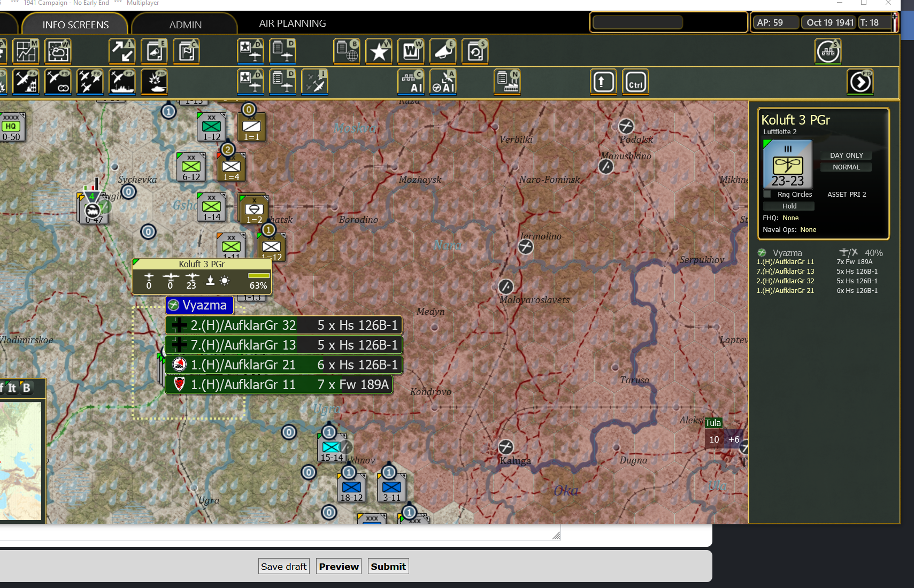Click the F12 next arrow icon
914x588 pixels.
[860, 82]
